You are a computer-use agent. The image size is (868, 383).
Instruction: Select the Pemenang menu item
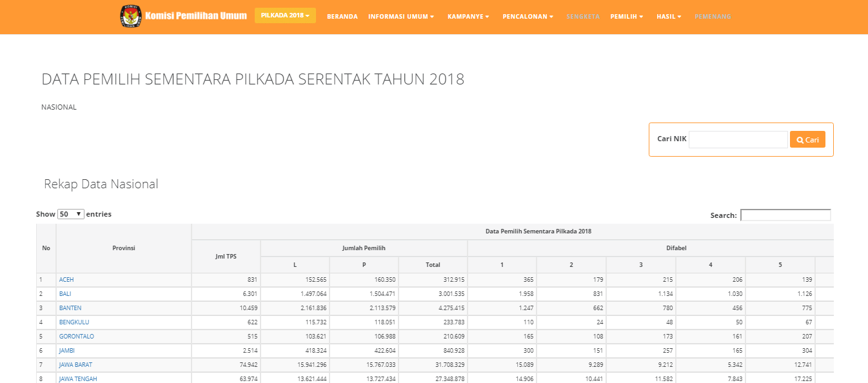(713, 17)
